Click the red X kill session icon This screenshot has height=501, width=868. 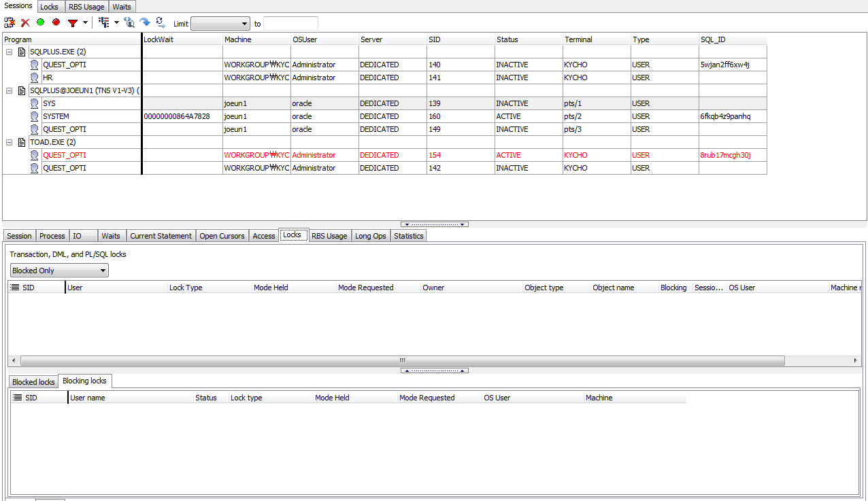click(25, 23)
